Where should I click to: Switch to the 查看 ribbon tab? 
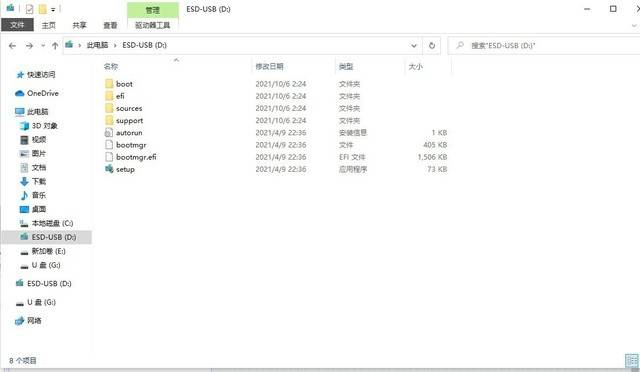tap(110, 25)
